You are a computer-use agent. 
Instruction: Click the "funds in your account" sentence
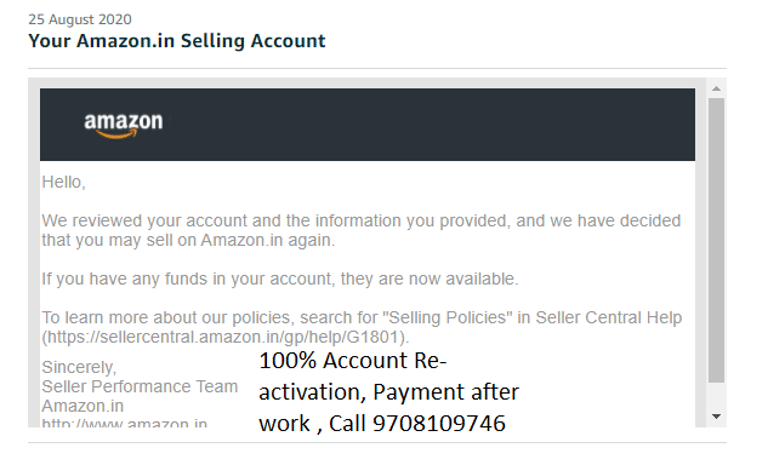click(280, 278)
